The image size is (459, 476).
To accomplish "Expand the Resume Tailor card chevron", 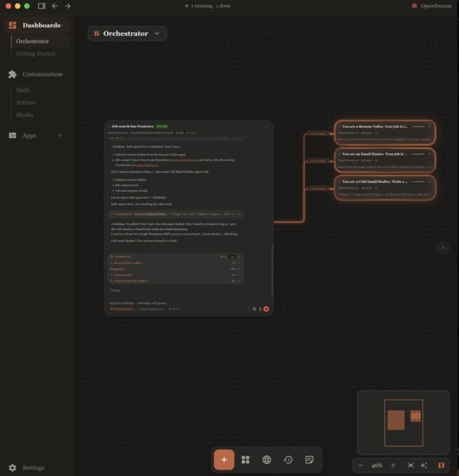I will tap(339, 126).
